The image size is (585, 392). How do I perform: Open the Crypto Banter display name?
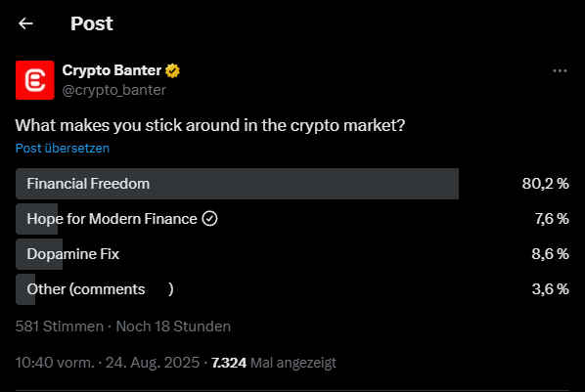(112, 70)
